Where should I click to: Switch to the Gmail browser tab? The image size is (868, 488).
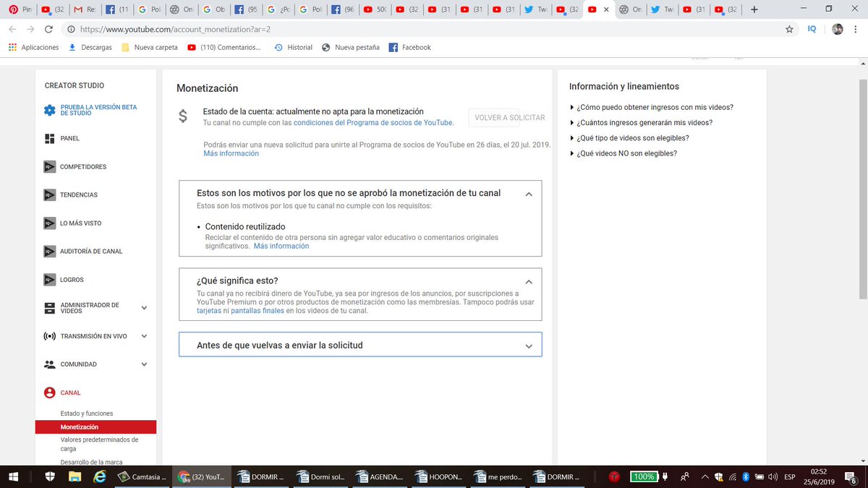[x=84, y=9]
